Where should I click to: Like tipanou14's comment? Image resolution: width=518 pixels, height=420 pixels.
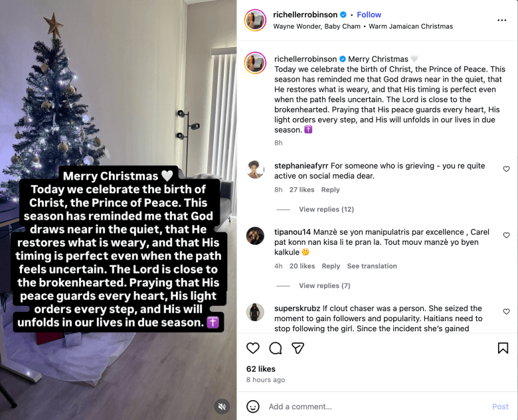coord(507,235)
